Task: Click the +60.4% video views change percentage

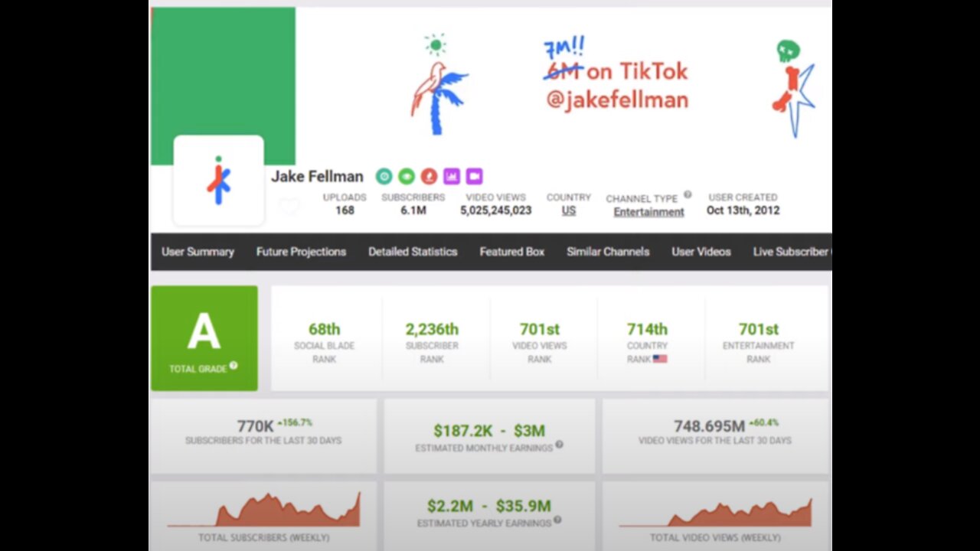Action: (763, 422)
